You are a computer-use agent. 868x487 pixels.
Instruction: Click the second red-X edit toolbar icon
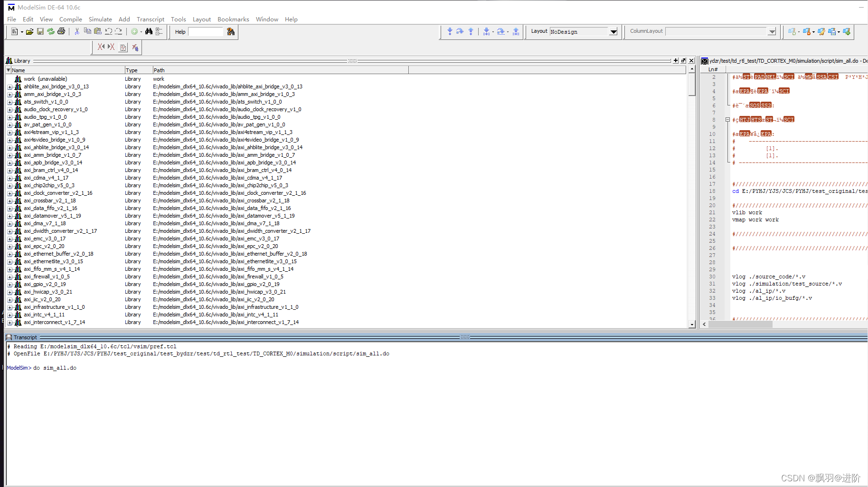[x=111, y=47]
